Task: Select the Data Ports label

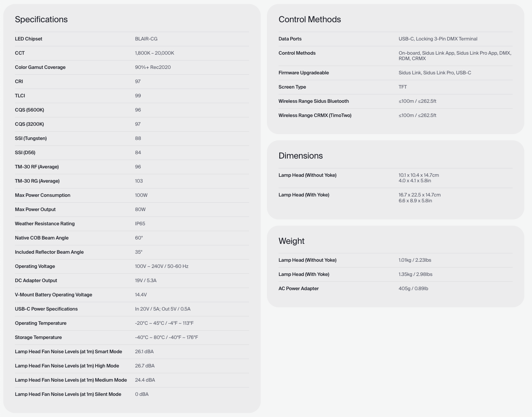Action: click(x=290, y=39)
